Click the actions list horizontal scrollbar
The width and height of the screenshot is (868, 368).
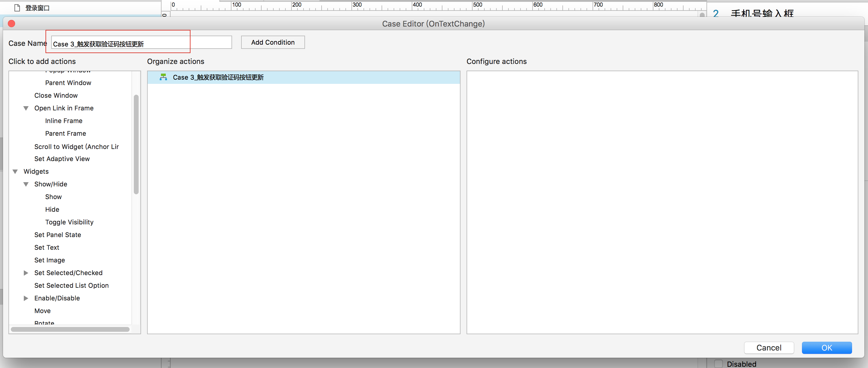(x=70, y=329)
